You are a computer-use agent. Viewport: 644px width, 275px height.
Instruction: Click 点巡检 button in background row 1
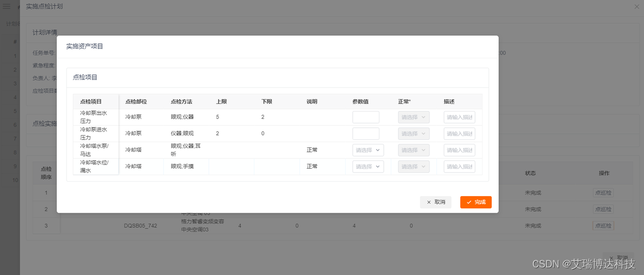pos(603,192)
